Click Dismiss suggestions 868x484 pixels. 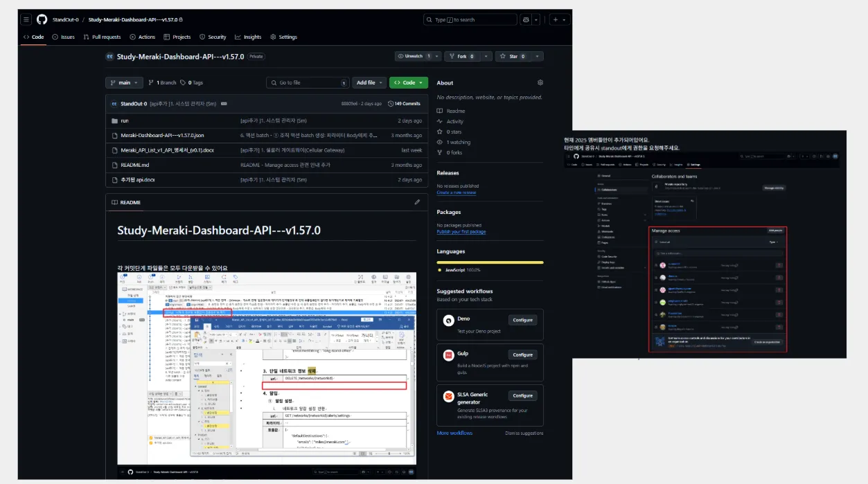pyautogui.click(x=524, y=433)
